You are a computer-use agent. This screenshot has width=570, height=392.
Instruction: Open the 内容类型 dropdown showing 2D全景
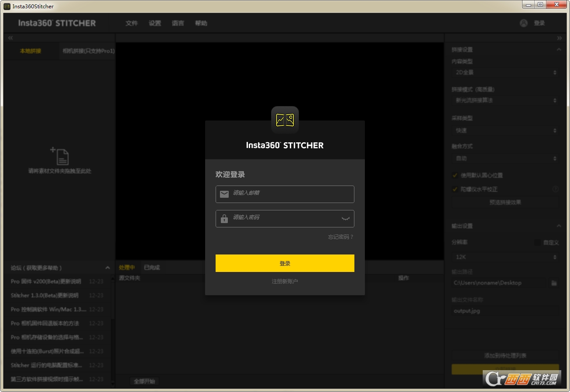point(505,72)
